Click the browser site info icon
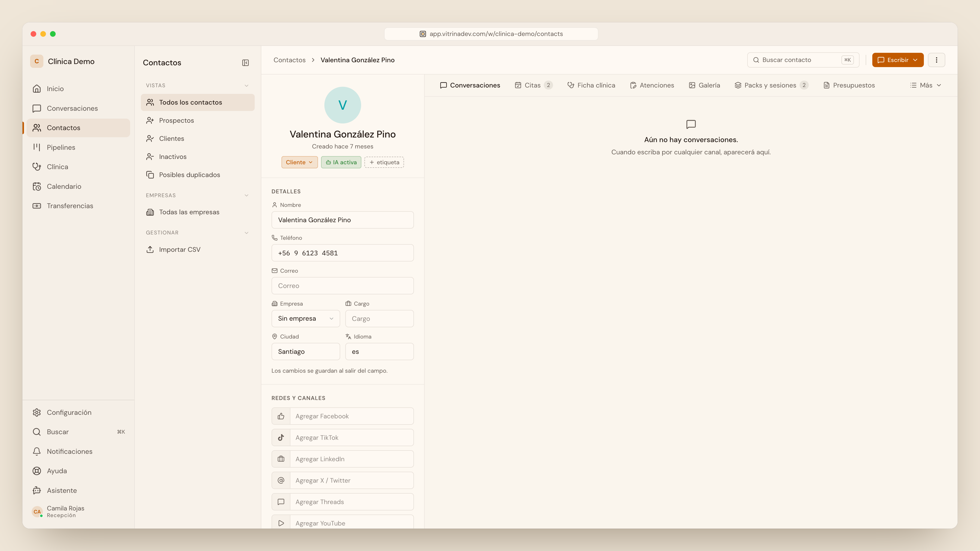 tap(423, 34)
